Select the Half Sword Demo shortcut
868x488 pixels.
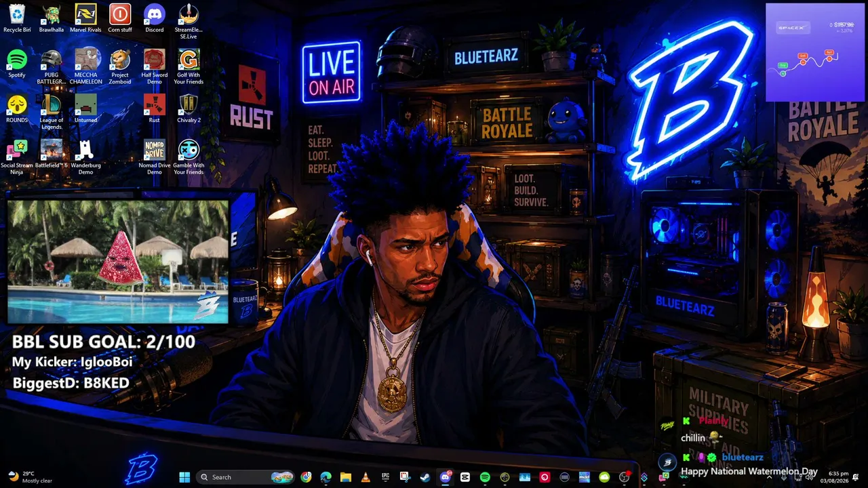pyautogui.click(x=155, y=66)
